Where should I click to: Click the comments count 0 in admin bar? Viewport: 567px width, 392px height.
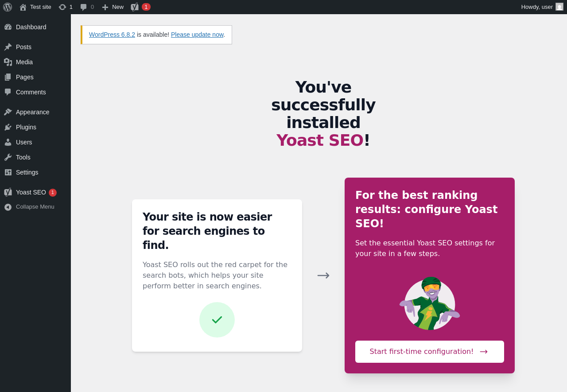click(92, 7)
